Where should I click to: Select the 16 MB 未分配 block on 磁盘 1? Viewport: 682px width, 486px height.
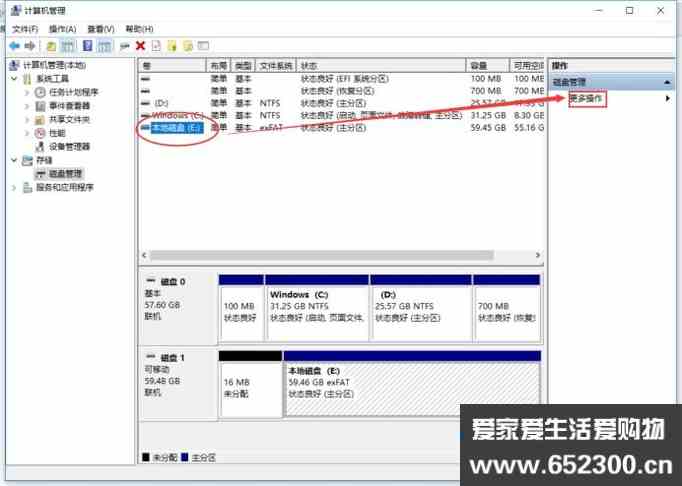point(250,384)
